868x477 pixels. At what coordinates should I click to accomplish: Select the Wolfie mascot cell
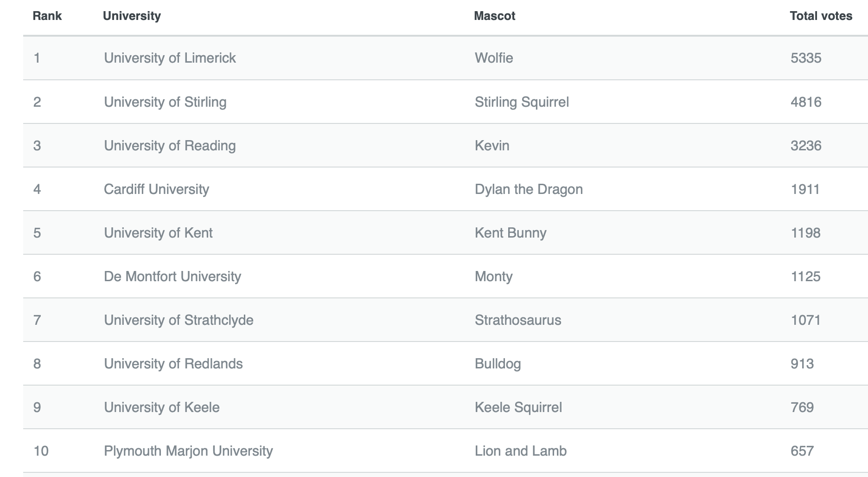(x=494, y=58)
